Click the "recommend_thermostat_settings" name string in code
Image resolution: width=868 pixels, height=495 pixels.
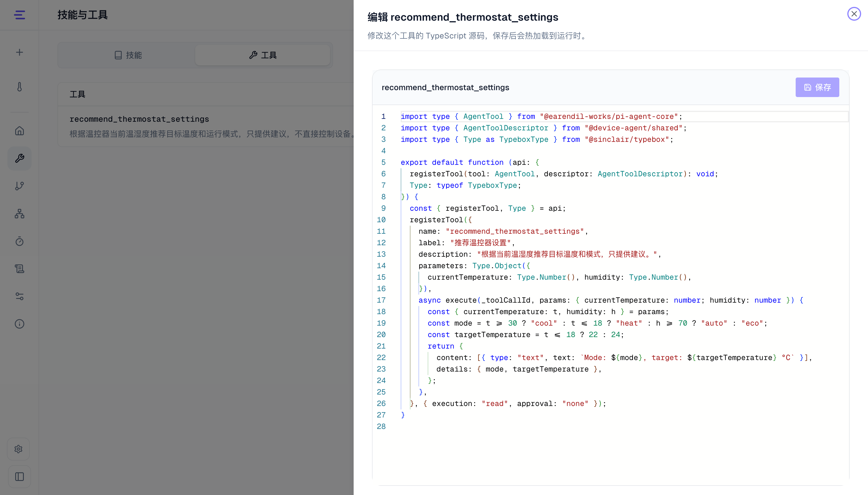click(x=515, y=231)
